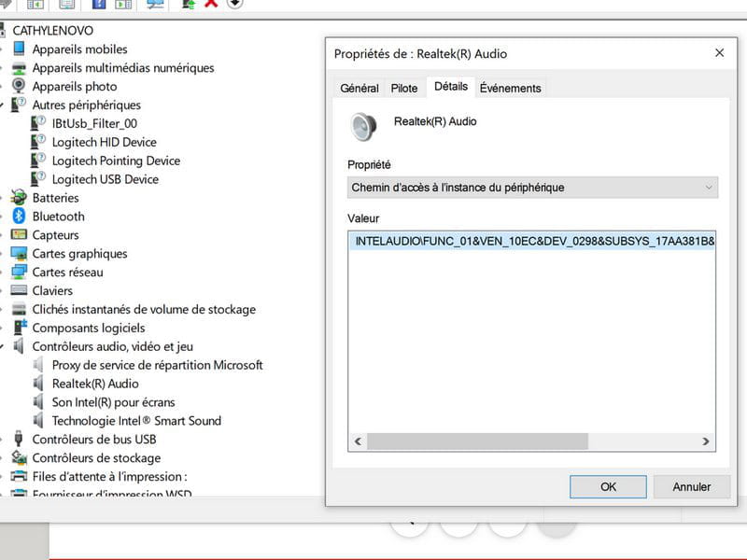The width and height of the screenshot is (747, 560).
Task: Click the scan hardware monitor toolbar icon
Action: 155,4
